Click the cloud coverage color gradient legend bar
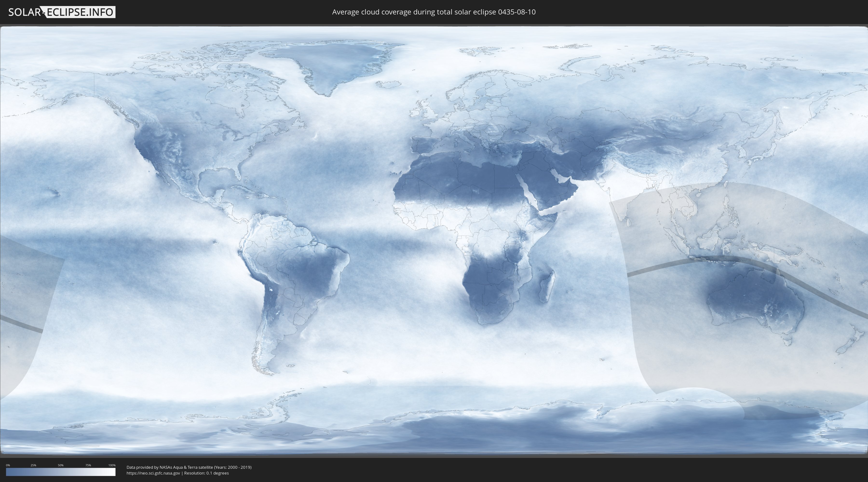 (x=61, y=472)
